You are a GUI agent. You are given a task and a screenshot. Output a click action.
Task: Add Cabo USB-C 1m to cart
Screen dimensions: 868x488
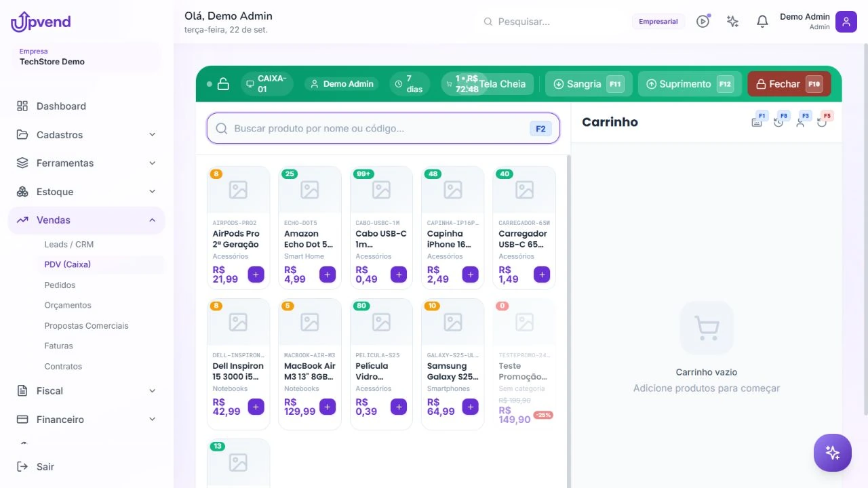(399, 274)
